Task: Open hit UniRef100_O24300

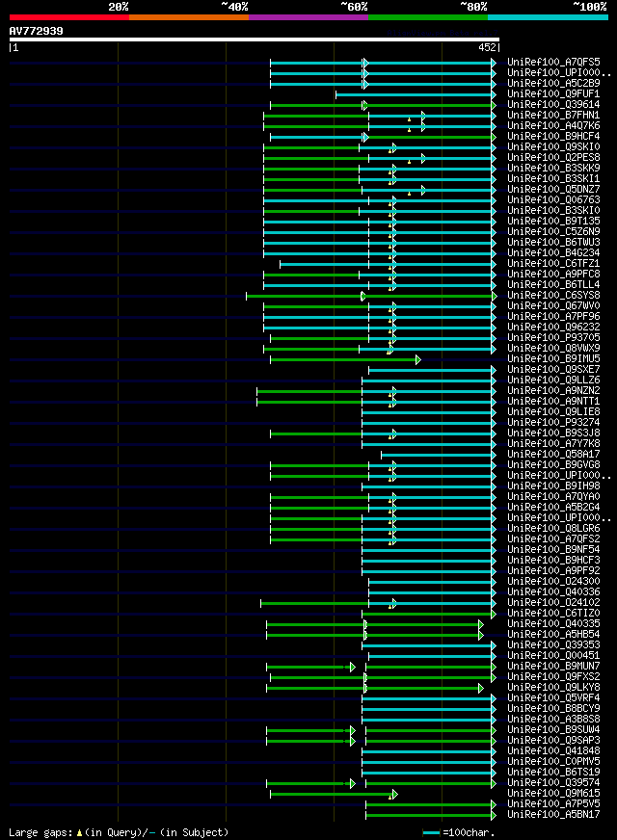Action: pos(553,582)
